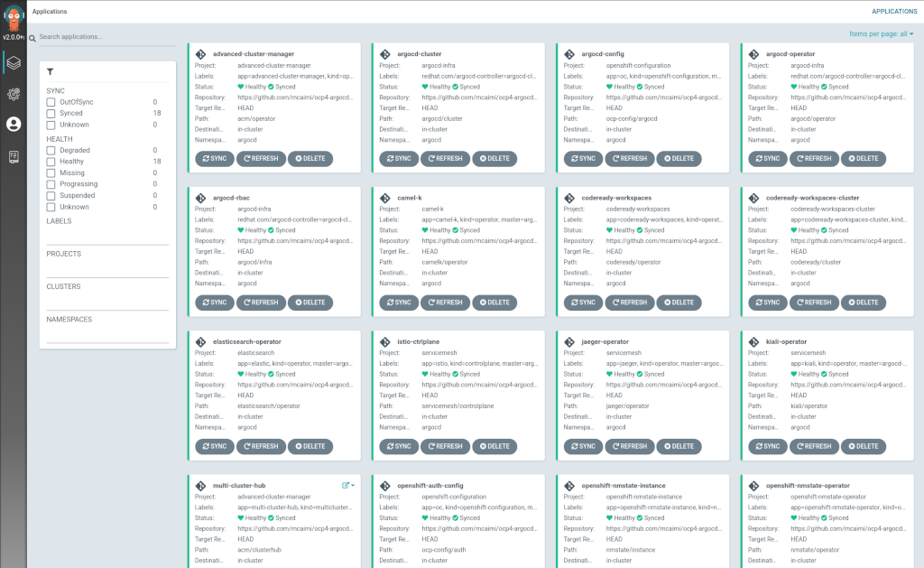This screenshot has width=924, height=568.
Task: Sync the codeready-workspaces application
Action: [x=584, y=303]
